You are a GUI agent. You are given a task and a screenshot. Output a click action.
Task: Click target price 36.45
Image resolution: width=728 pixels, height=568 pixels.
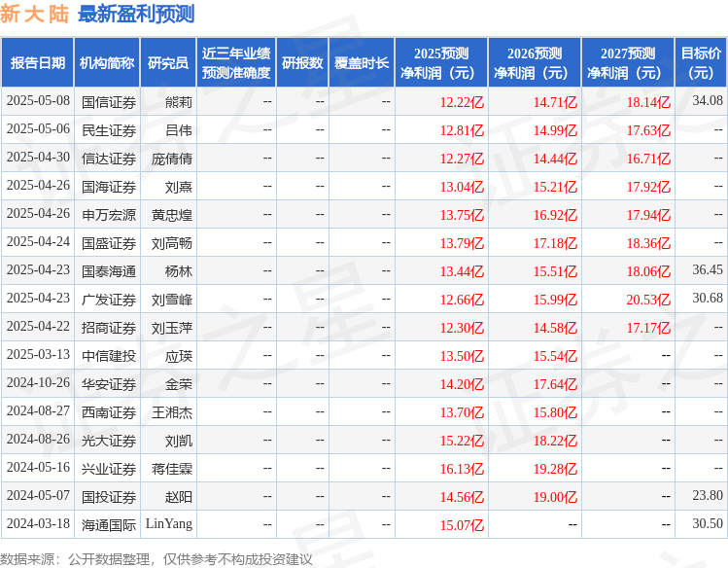[708, 269]
